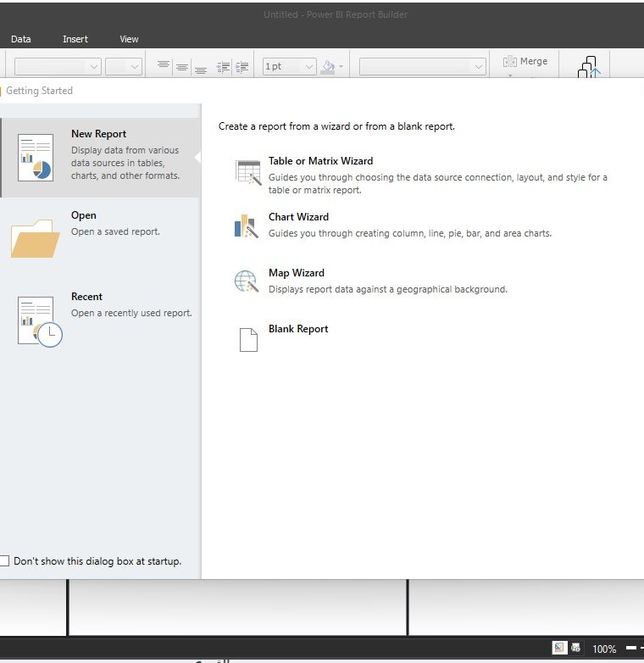Open the View ribbon tab
This screenshot has width=644, height=663.
129,39
